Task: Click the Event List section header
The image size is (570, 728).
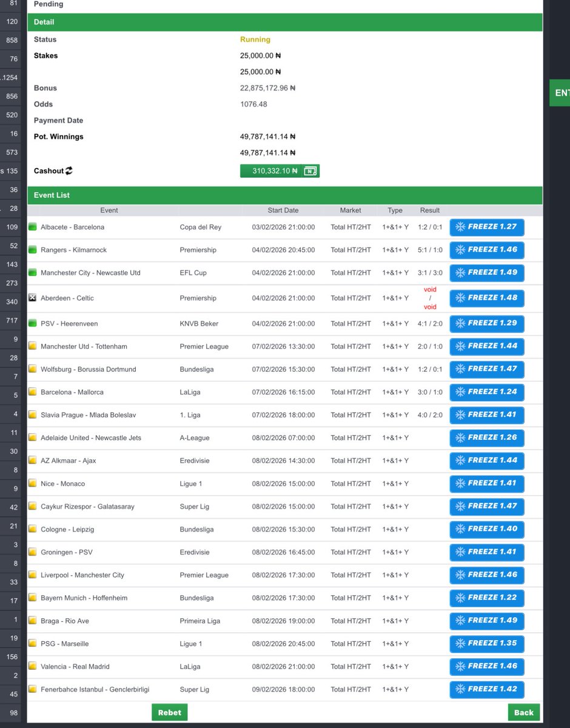Action: coord(285,195)
